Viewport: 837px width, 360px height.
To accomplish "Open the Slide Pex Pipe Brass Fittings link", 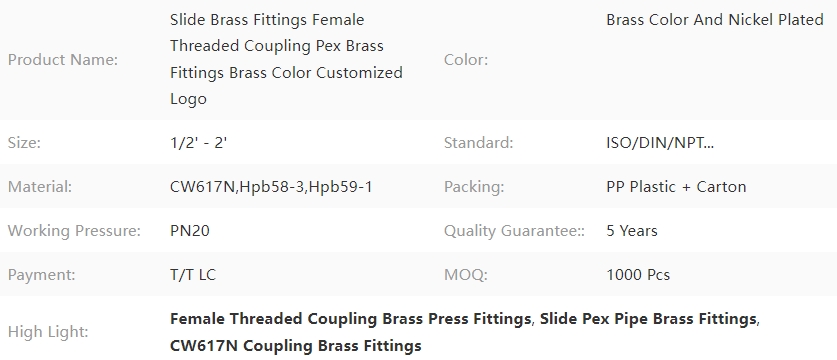I will pos(649,319).
